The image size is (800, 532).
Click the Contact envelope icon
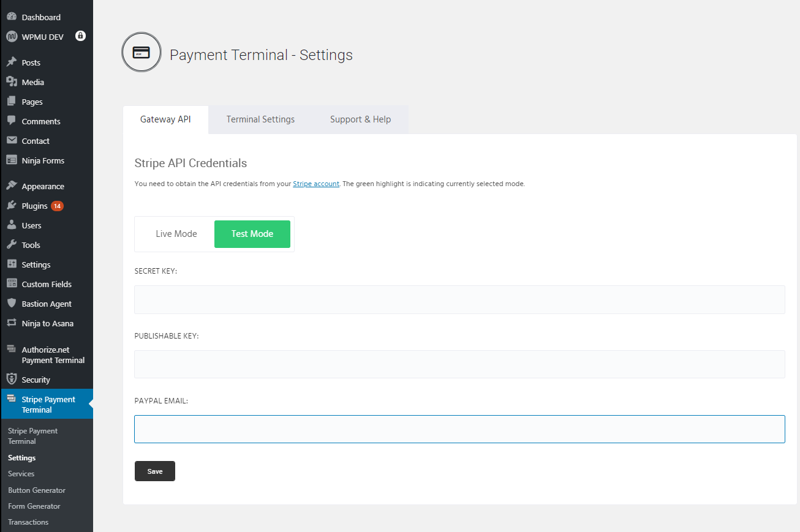[11, 141]
